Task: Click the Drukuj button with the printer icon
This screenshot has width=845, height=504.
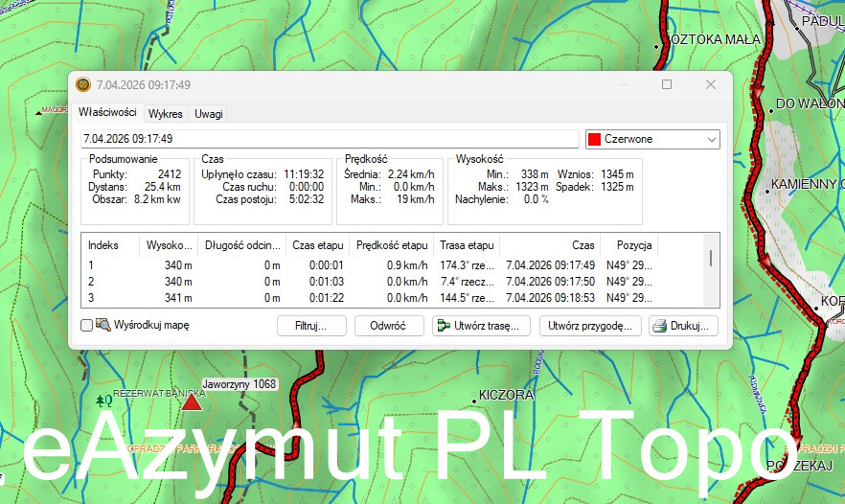Action: pos(683,326)
